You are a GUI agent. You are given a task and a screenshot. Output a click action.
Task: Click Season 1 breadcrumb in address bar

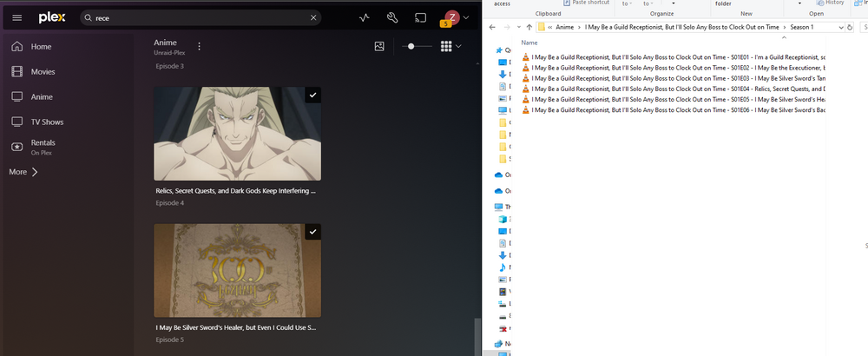point(801,27)
